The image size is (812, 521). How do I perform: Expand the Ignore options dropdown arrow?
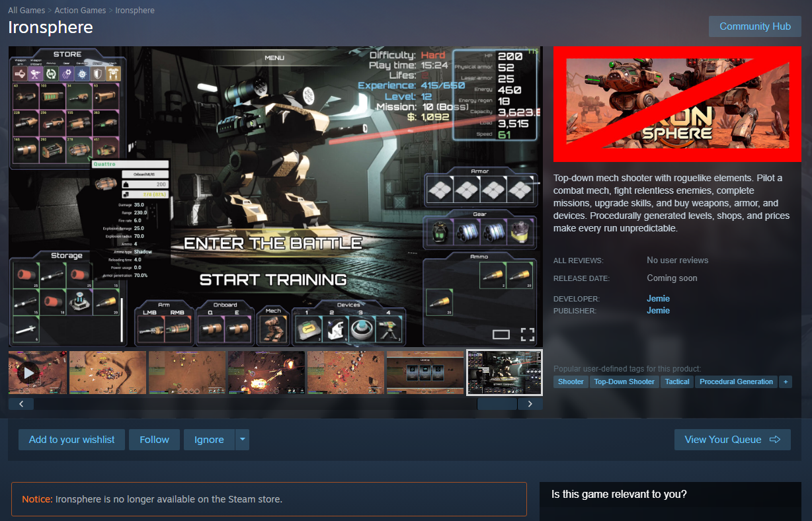[x=242, y=440]
